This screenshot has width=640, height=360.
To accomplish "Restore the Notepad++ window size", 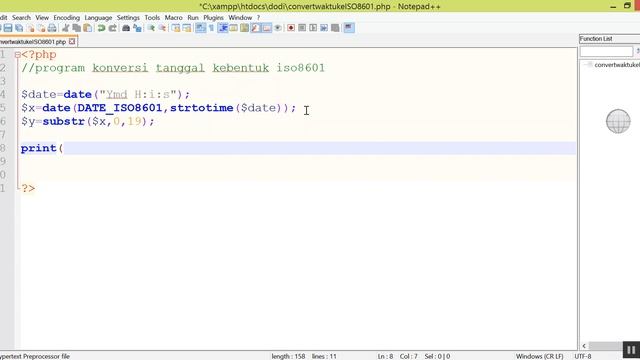I will click(x=627, y=6).
